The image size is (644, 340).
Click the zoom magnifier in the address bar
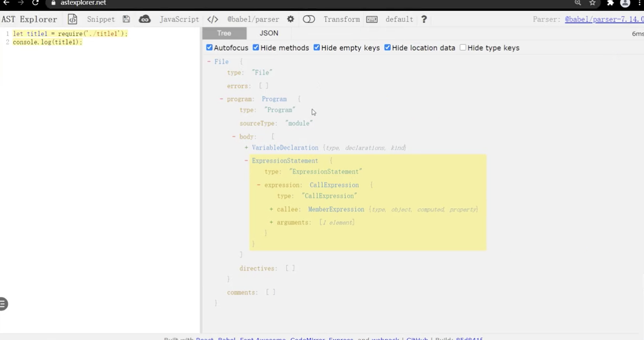[578, 3]
